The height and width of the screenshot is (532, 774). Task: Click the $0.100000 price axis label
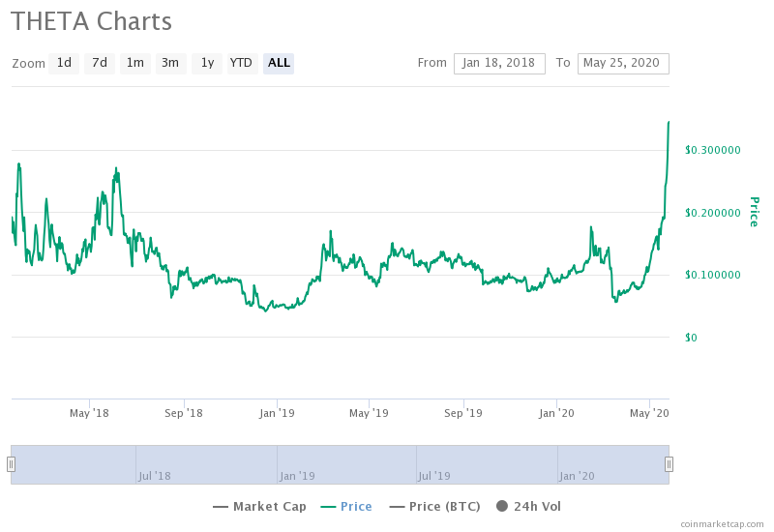(x=712, y=275)
